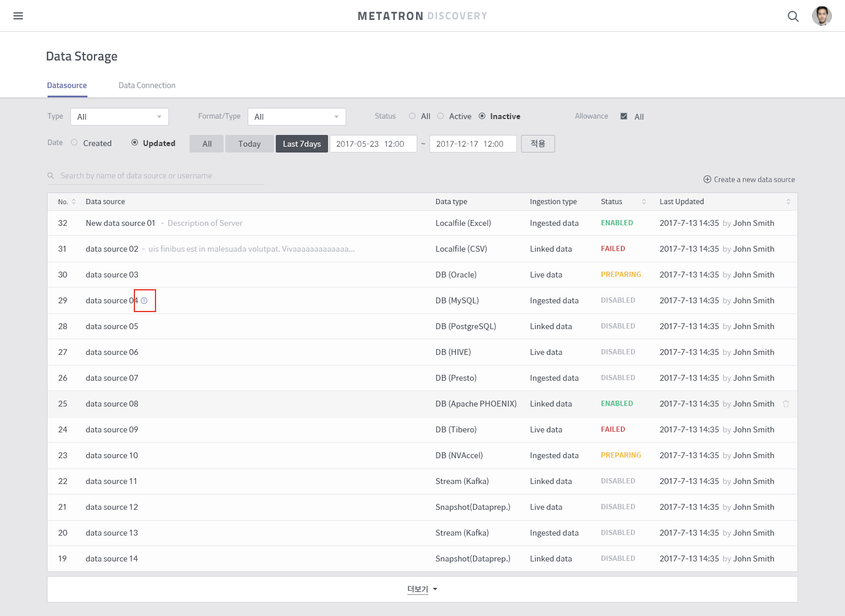Choose the Created date radio button

[75, 143]
